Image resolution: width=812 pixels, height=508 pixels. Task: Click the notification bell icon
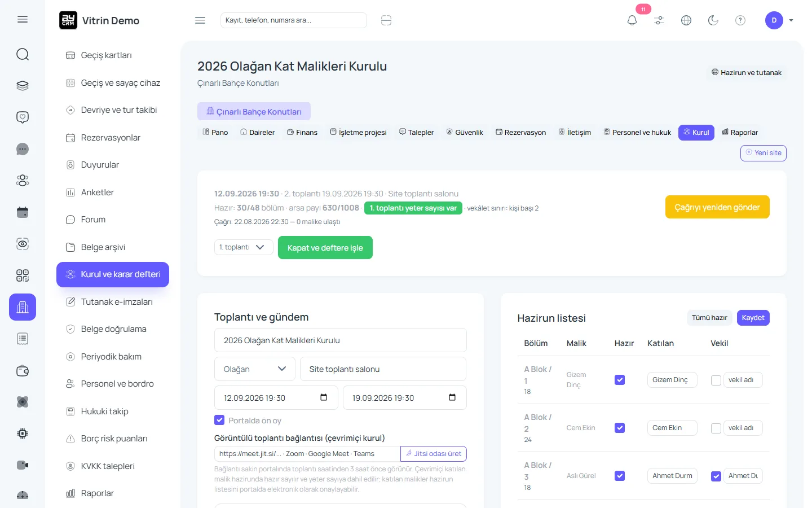[632, 20]
